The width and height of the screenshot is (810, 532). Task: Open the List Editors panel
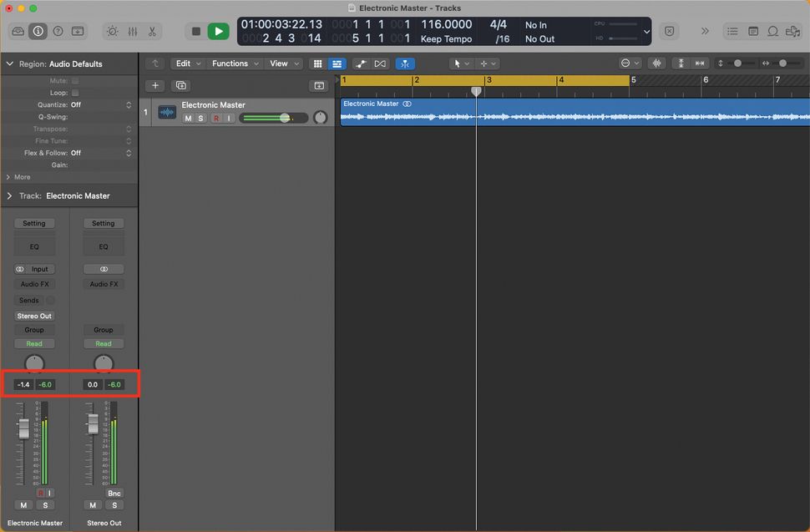coord(732,31)
